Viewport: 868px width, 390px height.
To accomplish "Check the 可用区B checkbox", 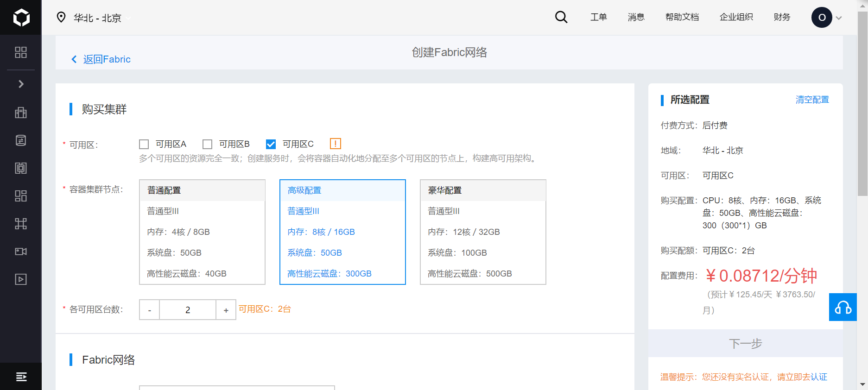I will point(208,144).
